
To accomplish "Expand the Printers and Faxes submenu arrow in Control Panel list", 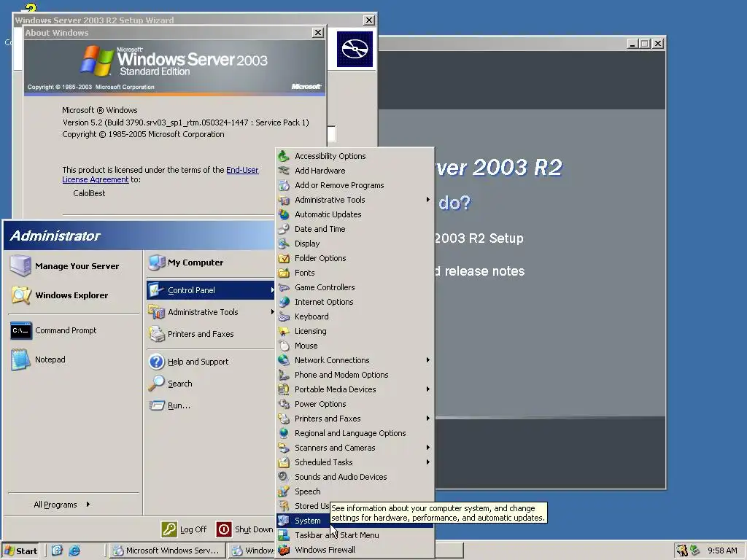I will [x=427, y=419].
